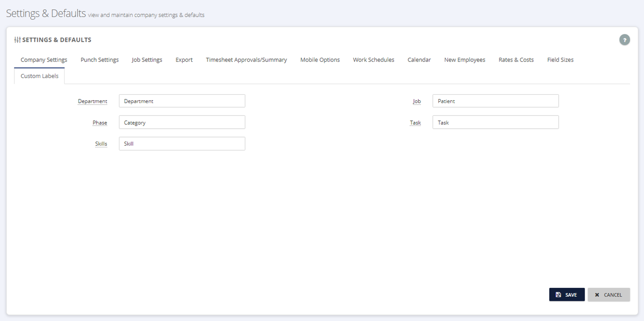Switch to the Punch Settings tab
644x321 pixels.
99,60
